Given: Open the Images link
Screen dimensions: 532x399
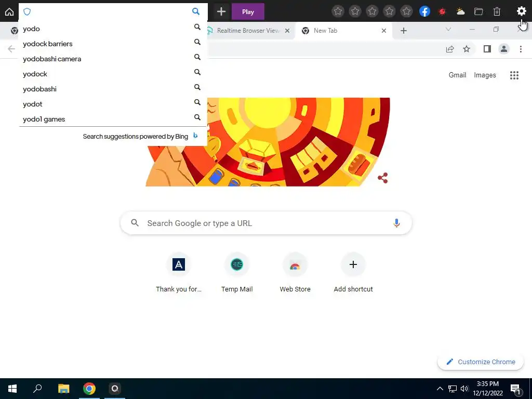Looking at the screenshot, I should [x=485, y=75].
